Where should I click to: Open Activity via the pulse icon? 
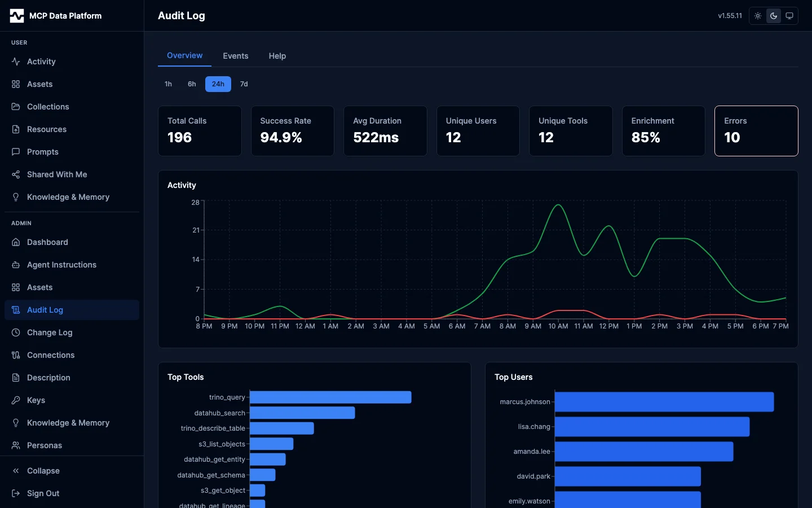point(16,62)
